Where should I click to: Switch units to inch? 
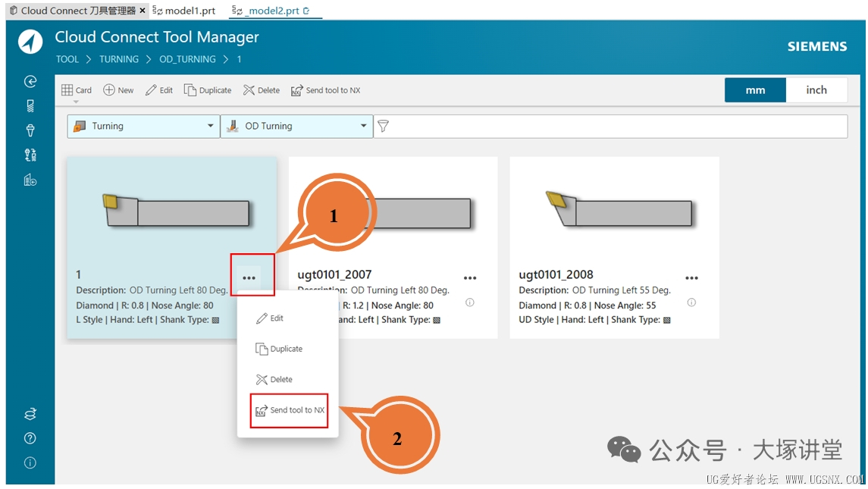(x=816, y=90)
